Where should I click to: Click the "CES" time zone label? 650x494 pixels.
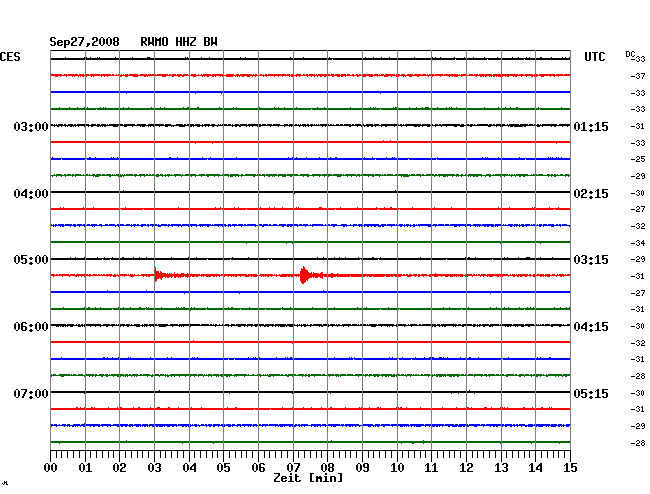click(10, 57)
